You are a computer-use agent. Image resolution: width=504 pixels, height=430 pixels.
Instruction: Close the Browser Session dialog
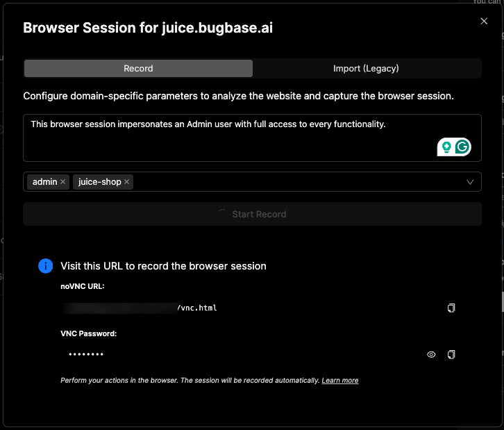coord(484,22)
